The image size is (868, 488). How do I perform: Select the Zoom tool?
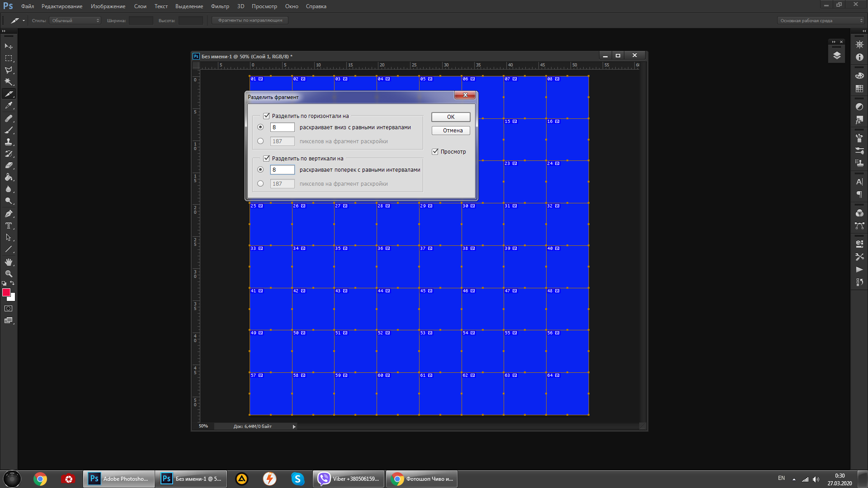[x=9, y=274]
